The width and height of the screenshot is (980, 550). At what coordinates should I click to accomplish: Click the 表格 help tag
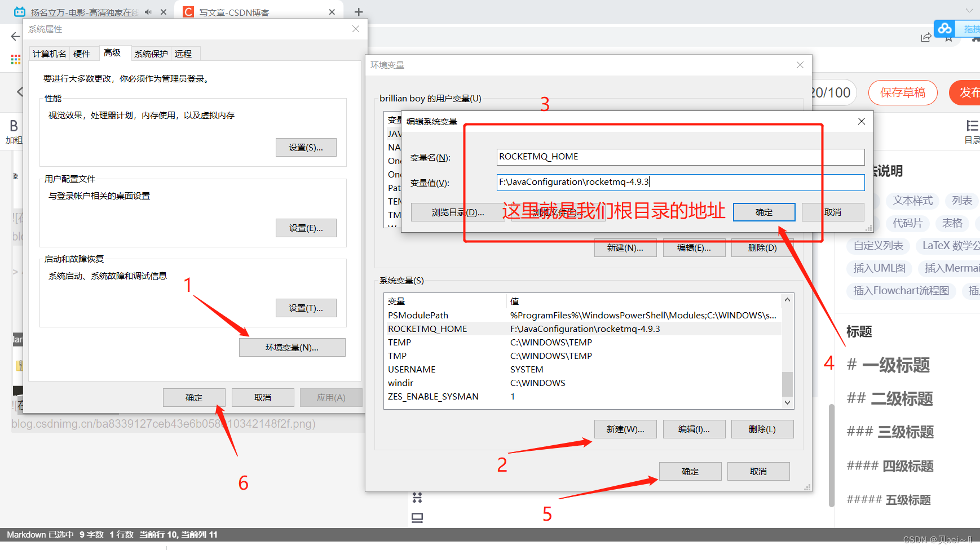[952, 223]
